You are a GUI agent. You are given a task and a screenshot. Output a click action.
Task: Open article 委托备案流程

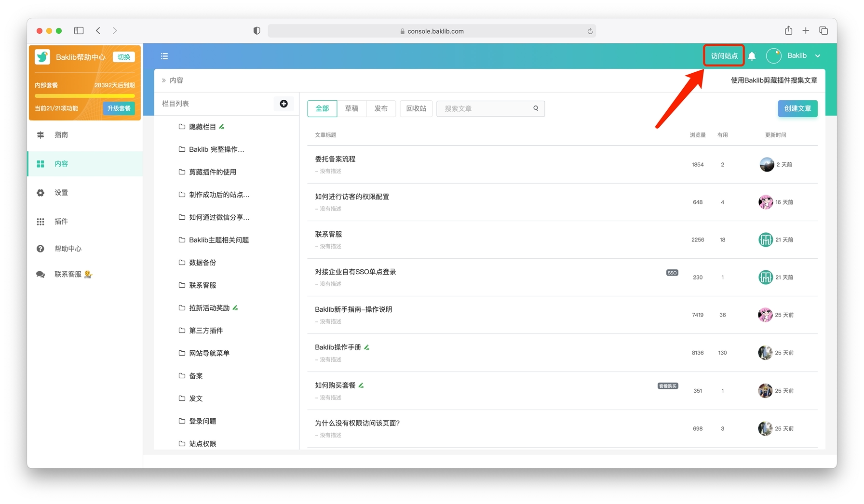(335, 159)
